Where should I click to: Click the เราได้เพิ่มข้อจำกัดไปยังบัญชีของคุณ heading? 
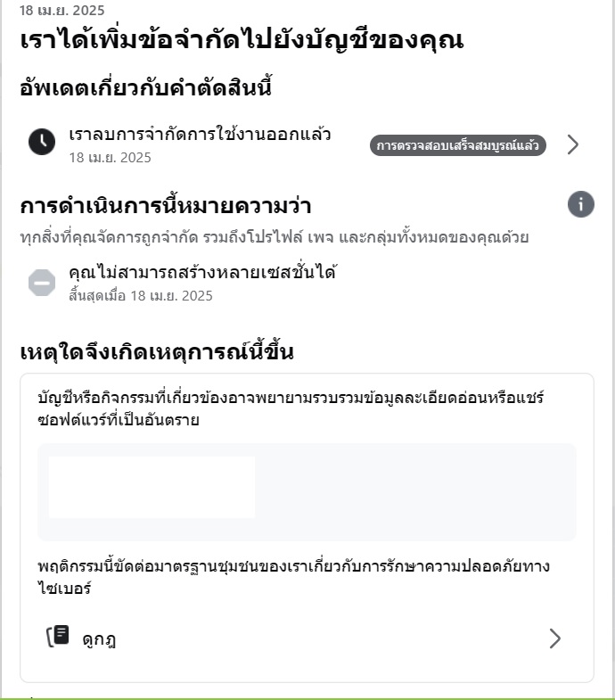242,40
